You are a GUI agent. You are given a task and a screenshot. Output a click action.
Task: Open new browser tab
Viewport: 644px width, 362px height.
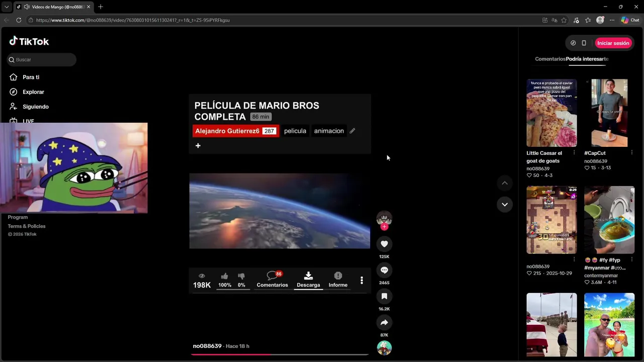pyautogui.click(x=101, y=7)
